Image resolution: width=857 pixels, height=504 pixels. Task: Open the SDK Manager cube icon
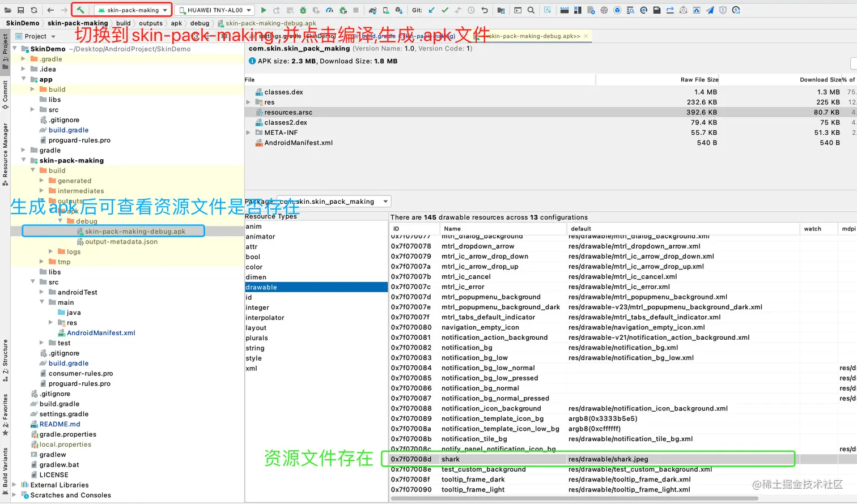pos(399,10)
